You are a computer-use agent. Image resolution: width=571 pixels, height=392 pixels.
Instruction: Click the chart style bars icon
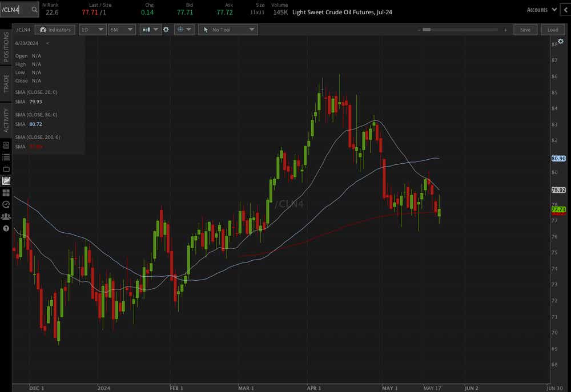coord(148,30)
